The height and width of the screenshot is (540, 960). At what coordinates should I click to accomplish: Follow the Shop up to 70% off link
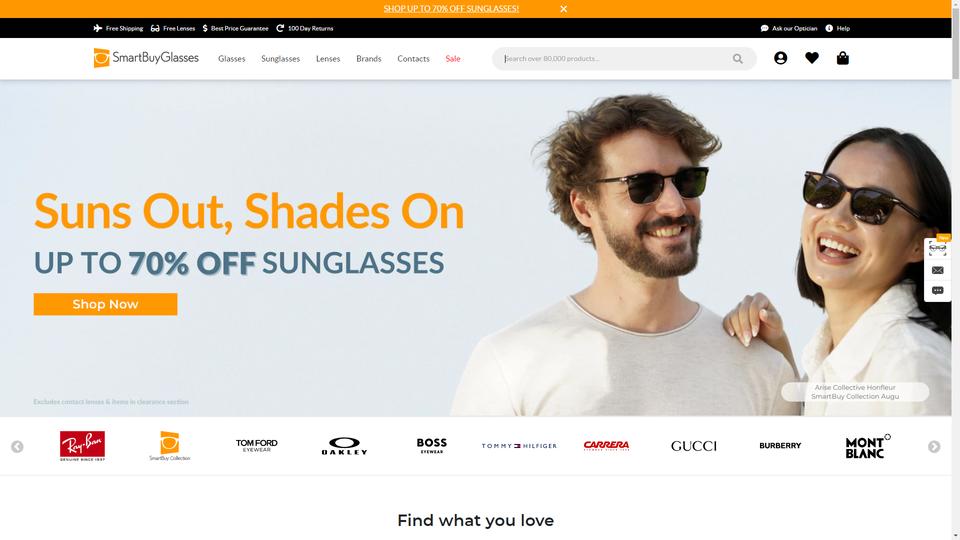tap(451, 9)
